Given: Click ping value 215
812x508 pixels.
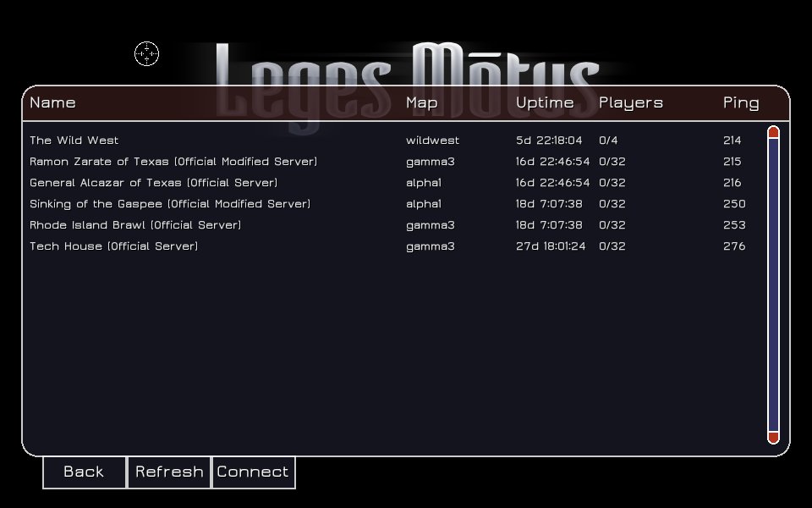Looking at the screenshot, I should point(732,162).
